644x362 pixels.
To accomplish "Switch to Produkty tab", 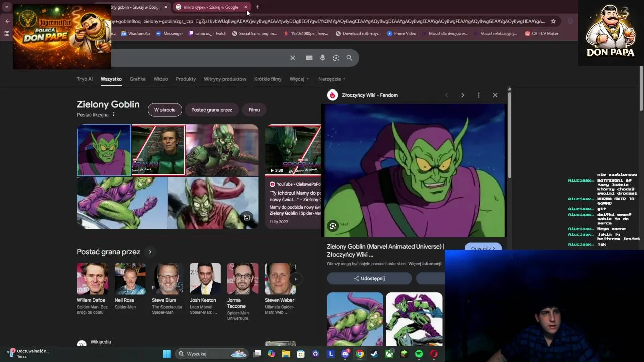I will point(186,79).
